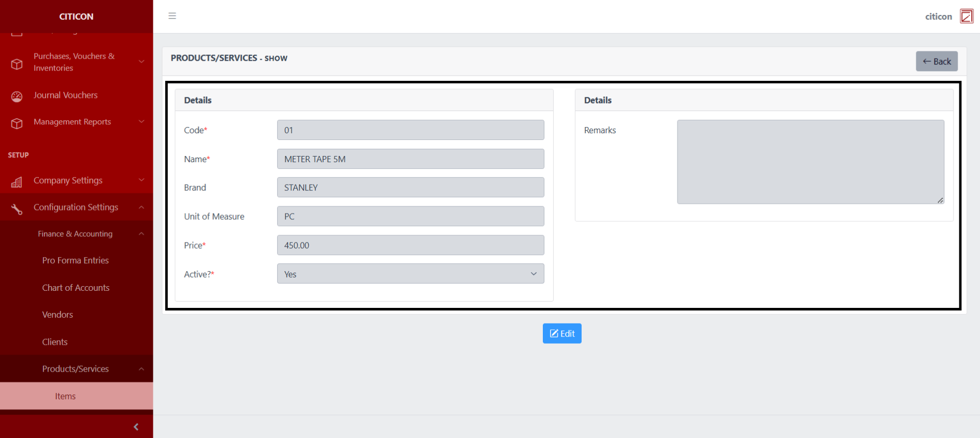Click the Configuration Settings wrench icon
The image size is (980, 438).
tap(17, 209)
